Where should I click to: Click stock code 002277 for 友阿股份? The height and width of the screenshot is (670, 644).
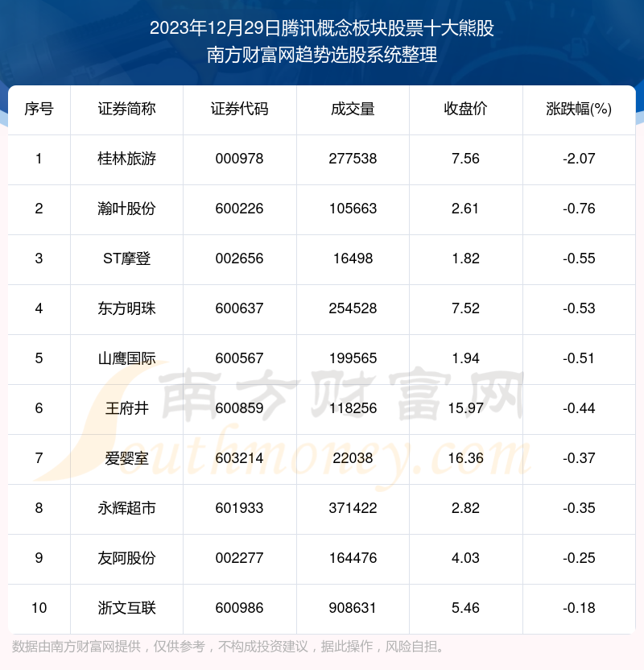[239, 558]
